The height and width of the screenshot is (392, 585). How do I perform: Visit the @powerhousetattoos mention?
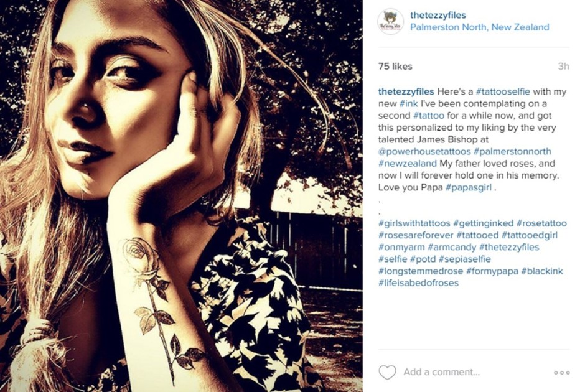[424, 151]
